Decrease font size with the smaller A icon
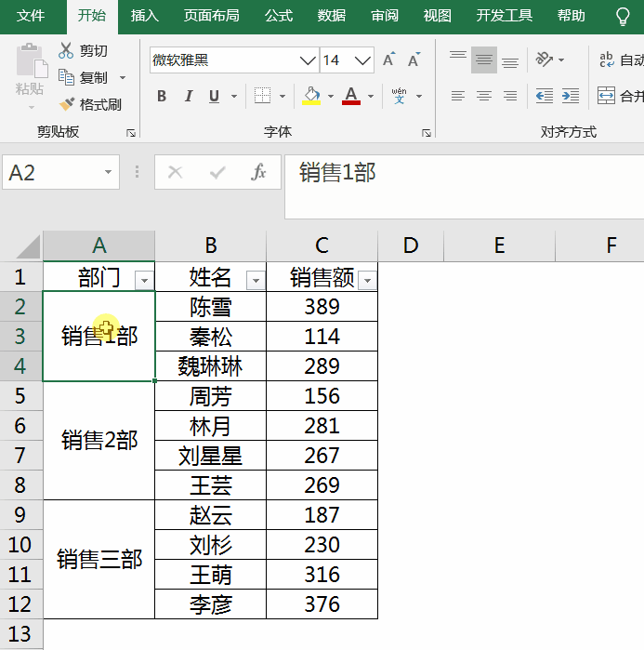The height and width of the screenshot is (650, 644). (414, 60)
